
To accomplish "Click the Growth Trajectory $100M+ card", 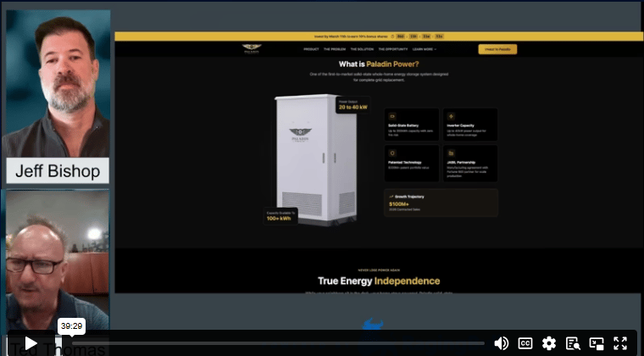I will 441,203.
